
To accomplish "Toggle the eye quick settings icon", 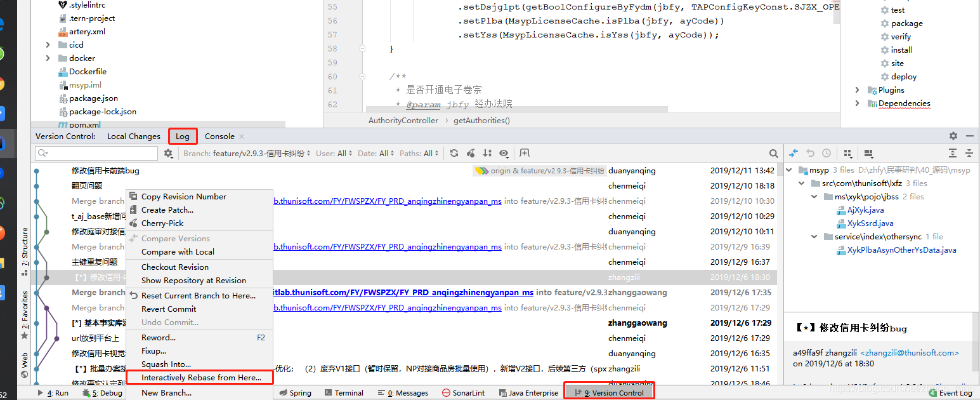I will [504, 153].
